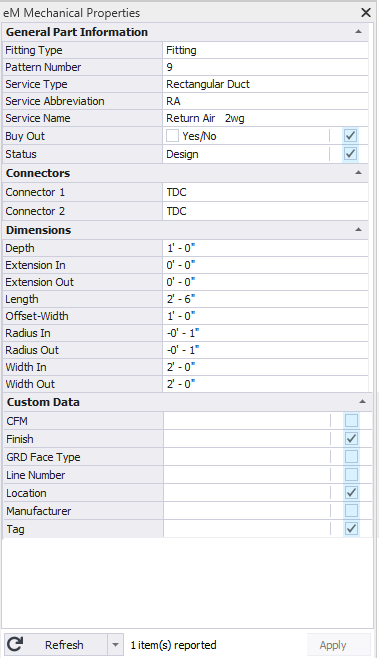Click the Length value field
This screenshot has width=379, height=658.
point(265,299)
